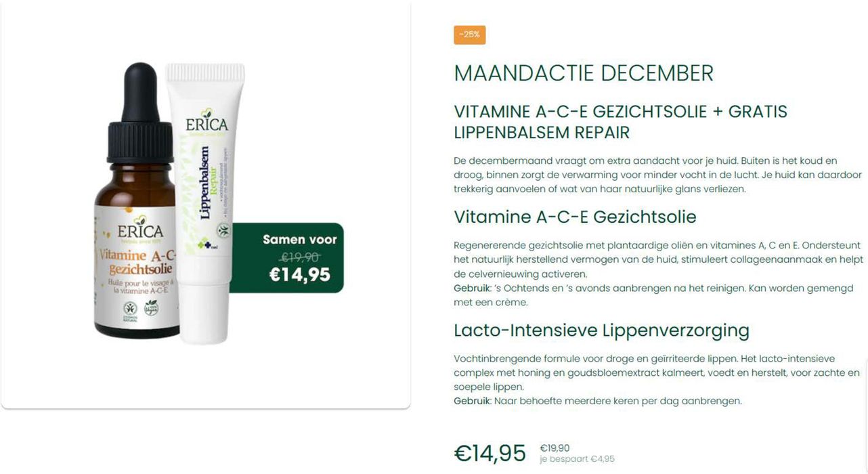Viewport: 868px width, 474px height.
Task: Click the ERICA logo on the brown bottle
Action: coord(140,229)
